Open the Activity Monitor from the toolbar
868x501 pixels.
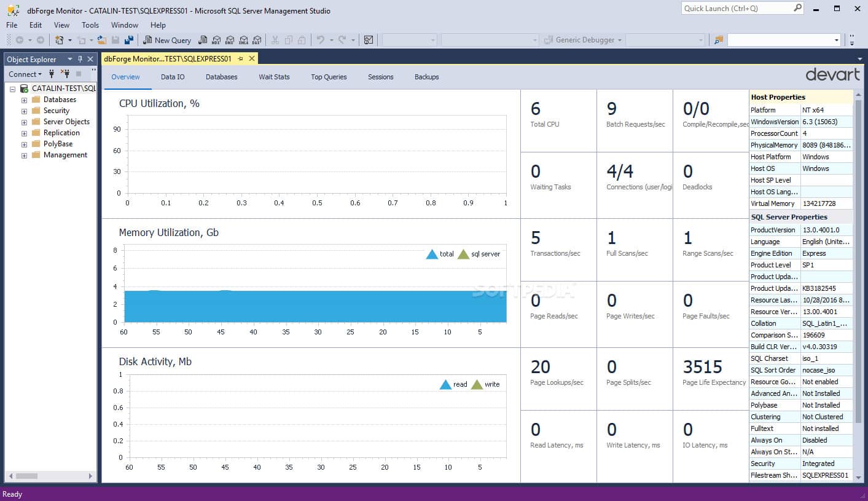368,40
